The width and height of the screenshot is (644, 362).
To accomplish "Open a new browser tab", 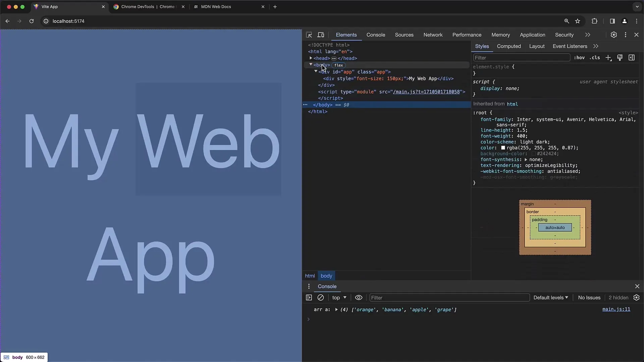I will click(x=275, y=7).
